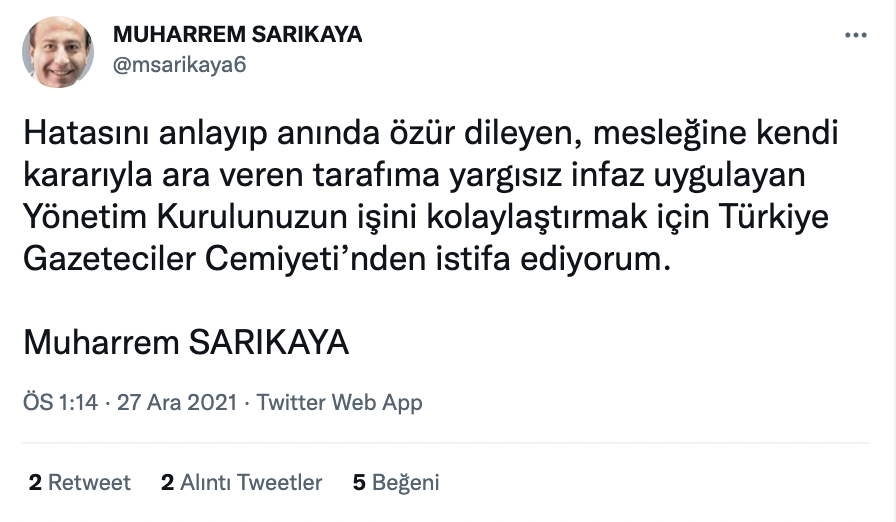Click the 27 Ara 2021 date
Viewport: 896px width, 522px height.
tap(177, 403)
